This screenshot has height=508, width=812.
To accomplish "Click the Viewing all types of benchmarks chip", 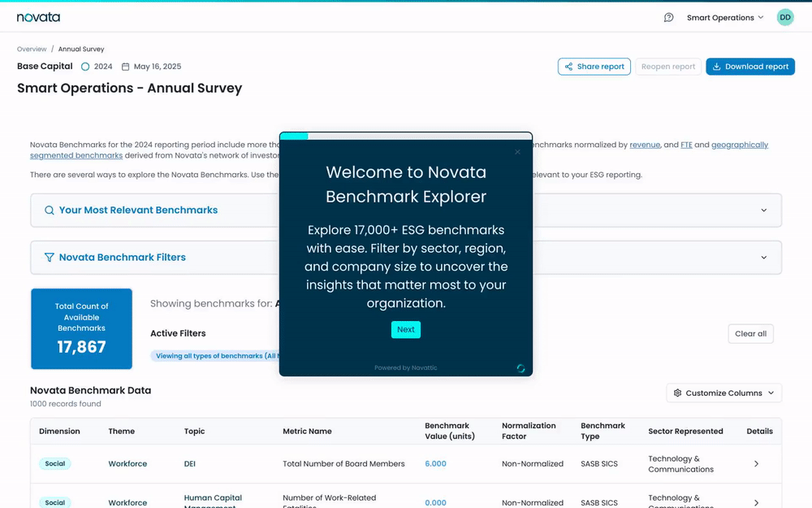I will (215, 356).
